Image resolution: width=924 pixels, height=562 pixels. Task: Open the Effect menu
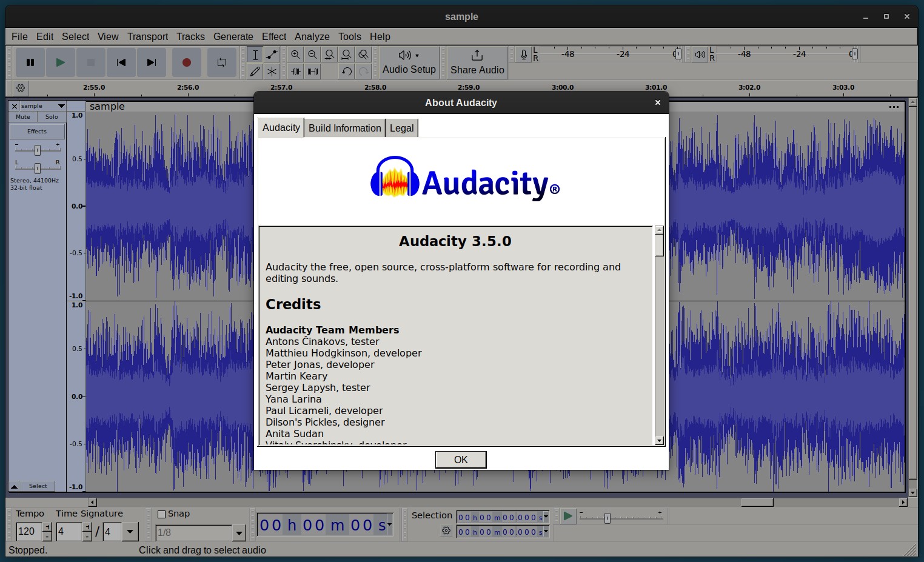274,36
